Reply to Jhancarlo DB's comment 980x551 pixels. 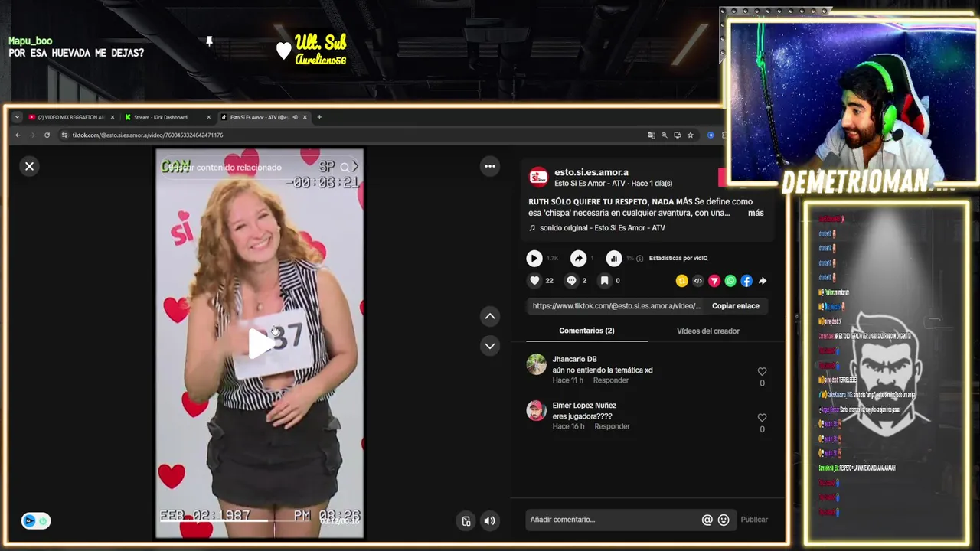[x=611, y=380]
